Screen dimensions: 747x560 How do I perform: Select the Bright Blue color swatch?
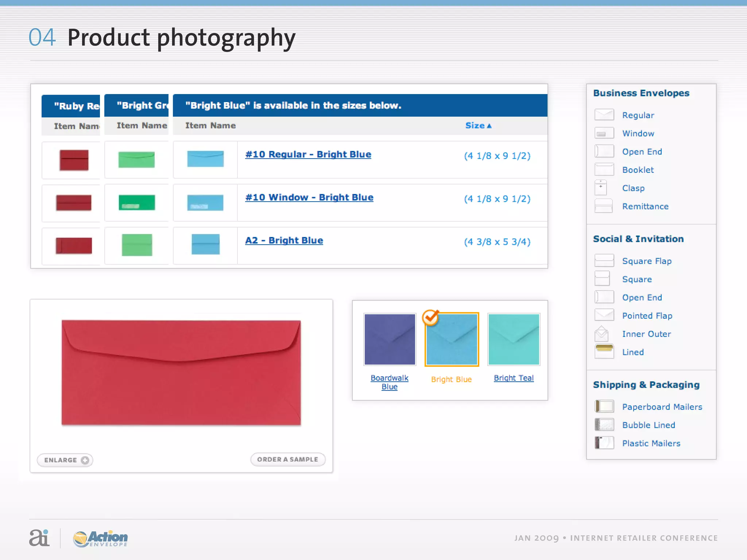click(x=452, y=339)
